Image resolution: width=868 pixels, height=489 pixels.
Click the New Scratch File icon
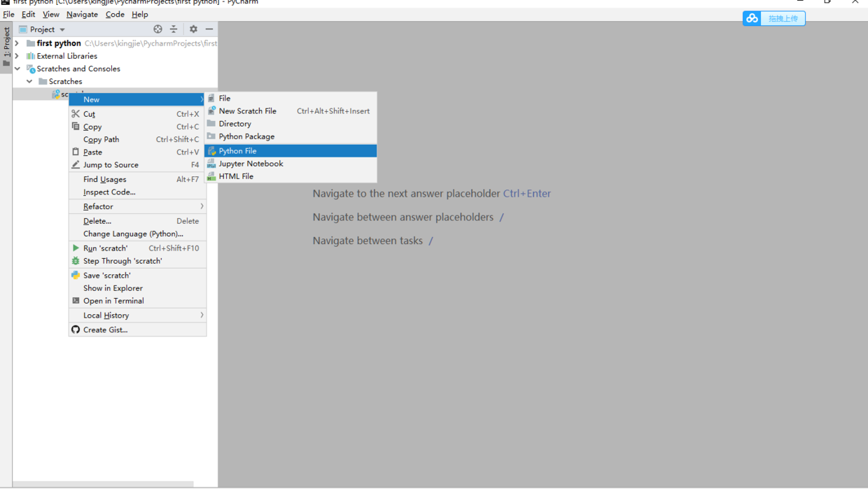coord(211,111)
